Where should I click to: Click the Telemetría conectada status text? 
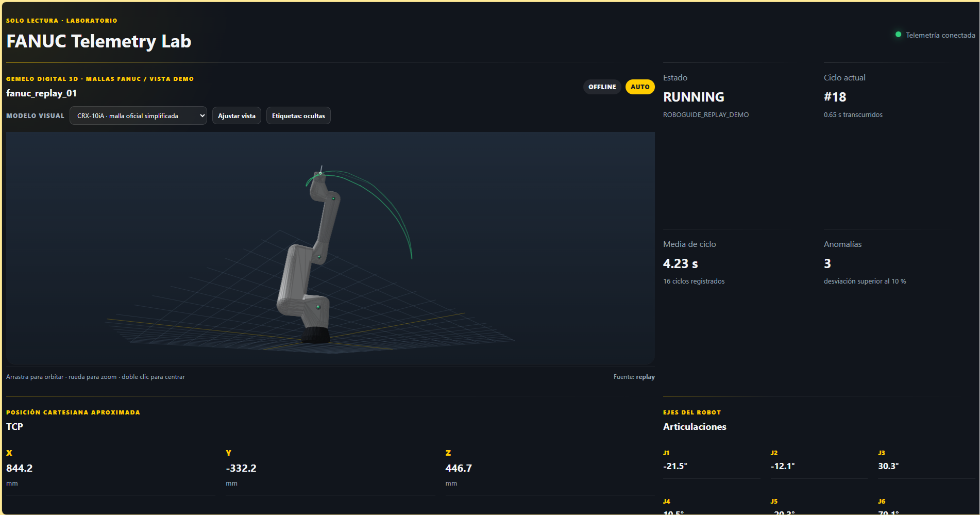(940, 35)
